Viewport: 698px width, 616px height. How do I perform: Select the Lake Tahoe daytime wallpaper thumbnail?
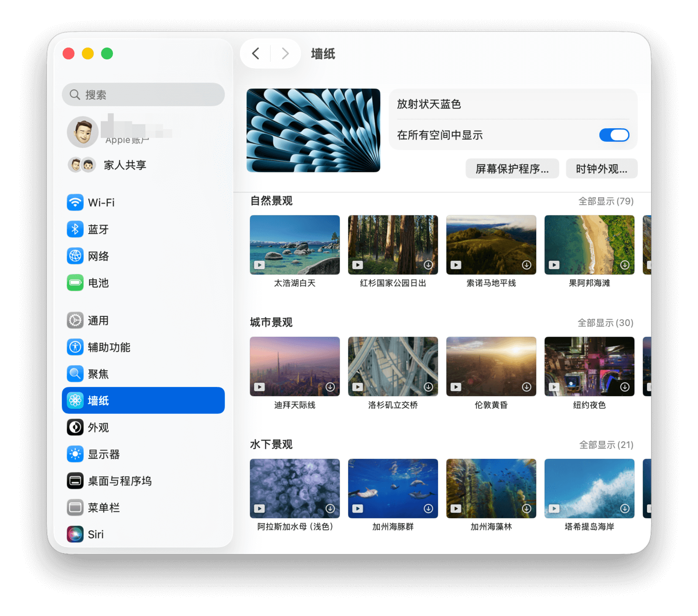pyautogui.click(x=294, y=245)
